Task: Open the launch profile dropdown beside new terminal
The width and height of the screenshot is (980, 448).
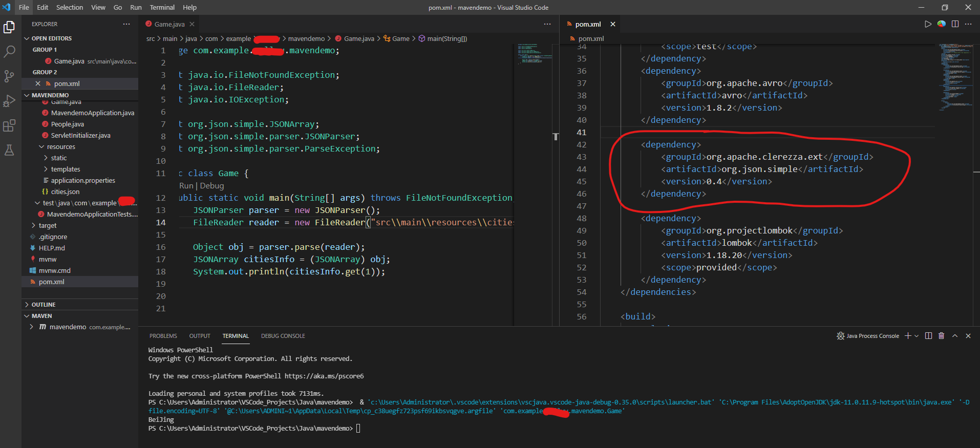Action: point(917,336)
